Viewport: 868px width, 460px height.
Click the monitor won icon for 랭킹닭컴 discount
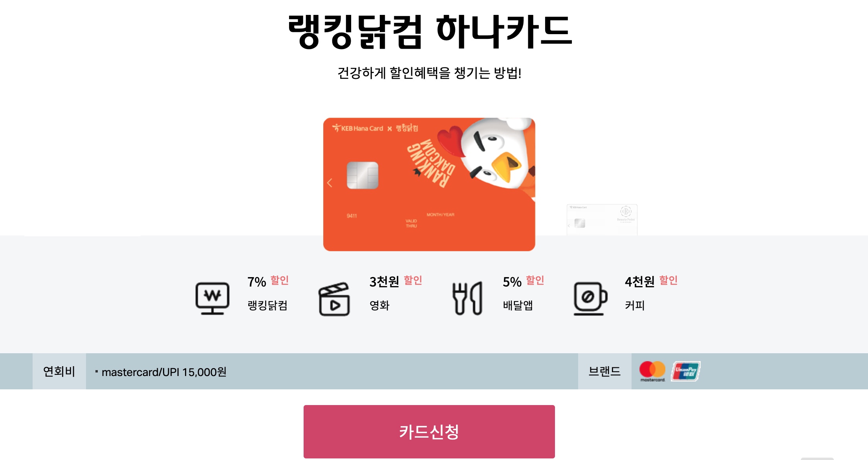(212, 298)
